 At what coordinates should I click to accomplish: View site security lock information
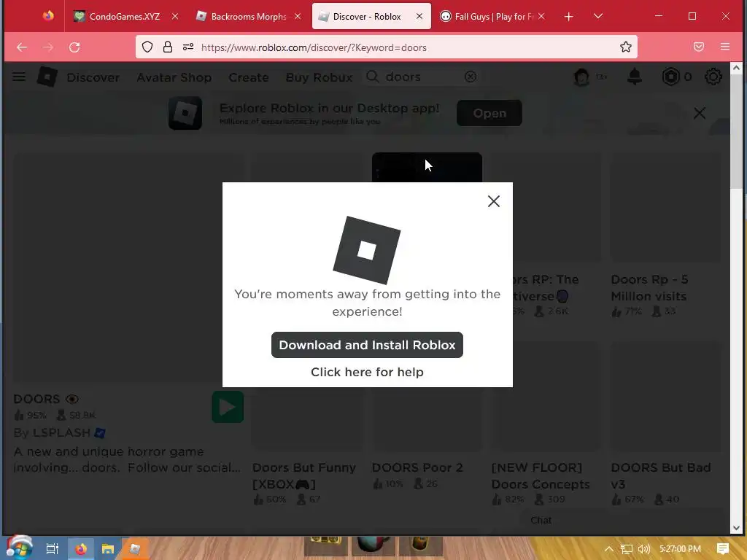168,47
